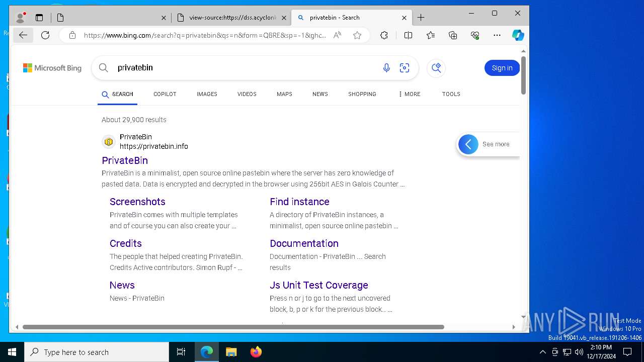Click the taskbar search box

click(x=97, y=352)
